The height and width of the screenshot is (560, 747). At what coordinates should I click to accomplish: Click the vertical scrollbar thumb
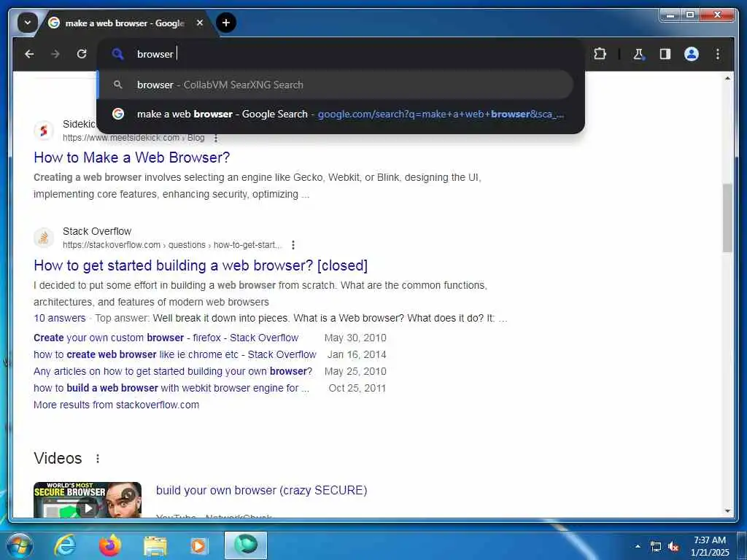click(727, 217)
